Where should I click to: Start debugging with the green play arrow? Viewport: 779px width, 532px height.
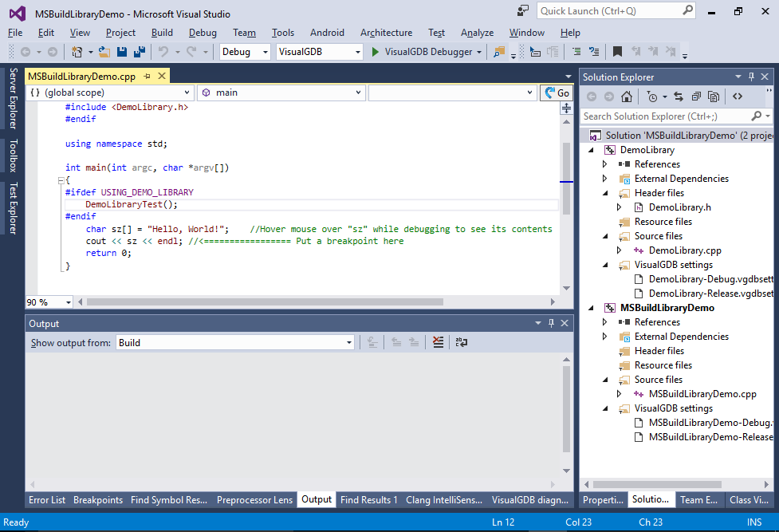click(x=376, y=52)
